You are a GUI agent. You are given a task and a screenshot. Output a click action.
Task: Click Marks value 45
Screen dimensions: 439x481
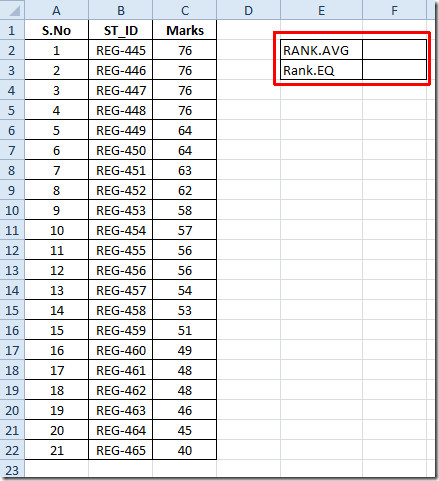[185, 430]
